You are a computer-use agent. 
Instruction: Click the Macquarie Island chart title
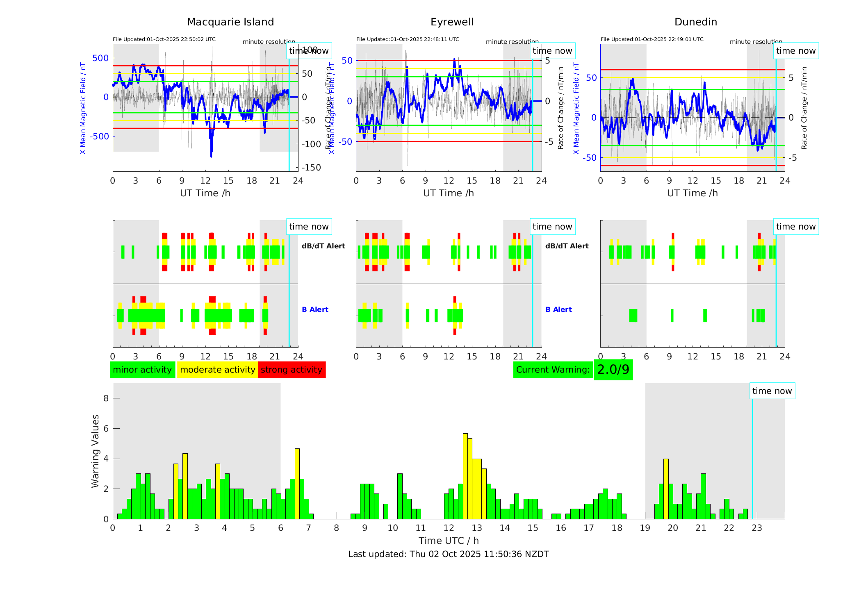[x=230, y=22]
